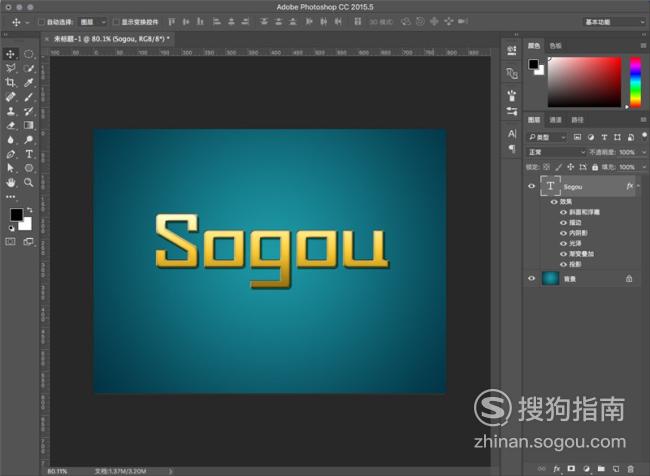This screenshot has width=650, height=476.
Task: Switch to the Swatches tab
Action: click(555, 46)
